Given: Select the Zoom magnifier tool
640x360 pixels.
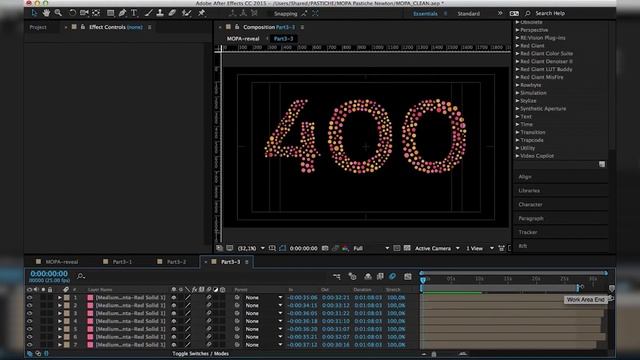Looking at the screenshot, I should coord(58,13).
